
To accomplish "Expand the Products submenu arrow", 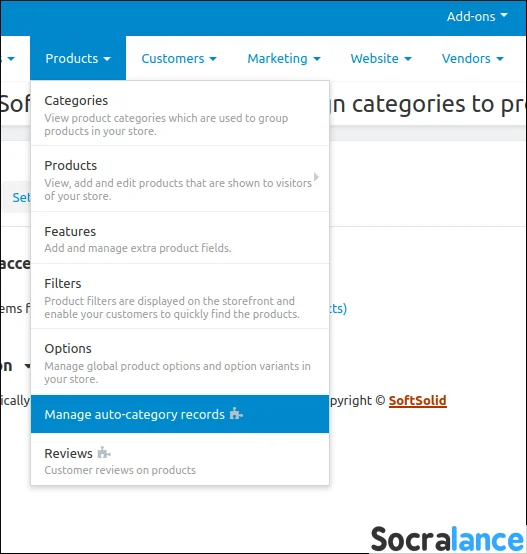I will point(316,177).
